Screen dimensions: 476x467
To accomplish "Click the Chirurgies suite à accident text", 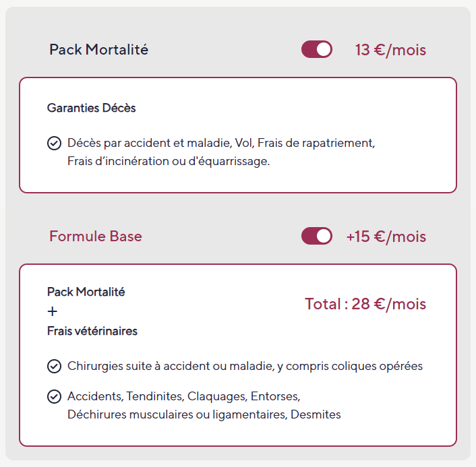I will click(x=169, y=366).
